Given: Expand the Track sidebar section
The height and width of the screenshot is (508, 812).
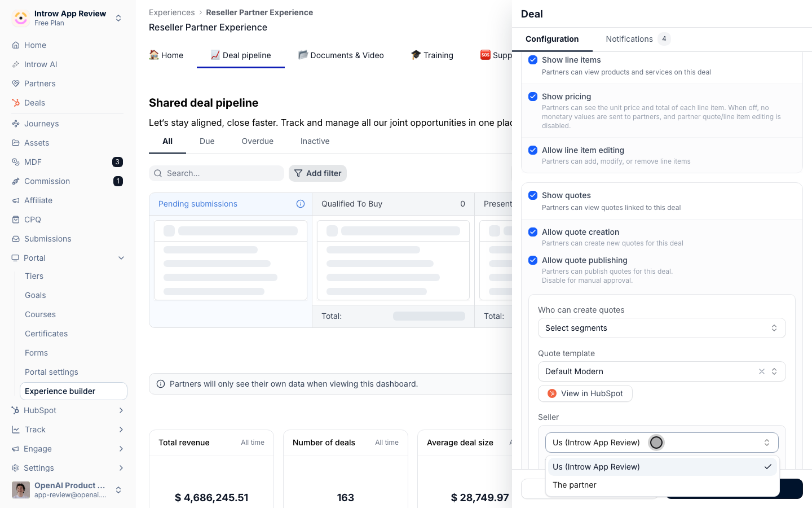Looking at the screenshot, I should click(121, 430).
